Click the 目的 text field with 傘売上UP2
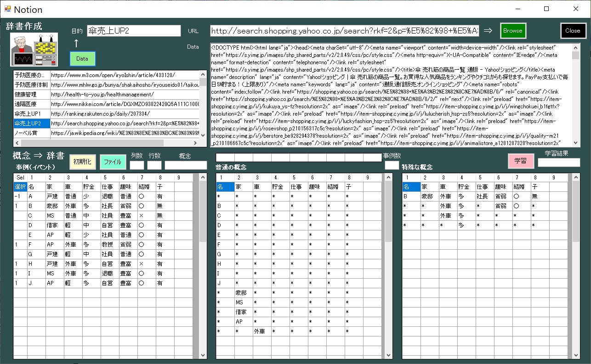Image resolution: width=591 pixels, height=364 pixels. (x=134, y=31)
